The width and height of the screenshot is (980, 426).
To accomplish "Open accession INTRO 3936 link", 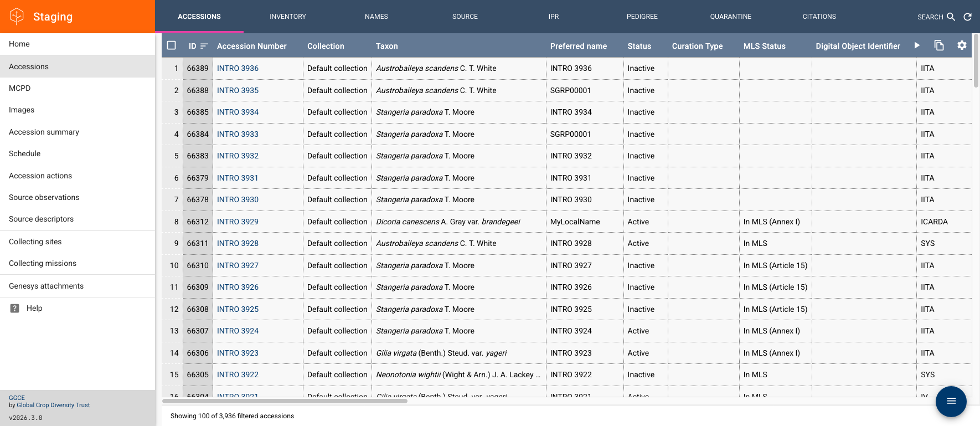I will point(238,68).
